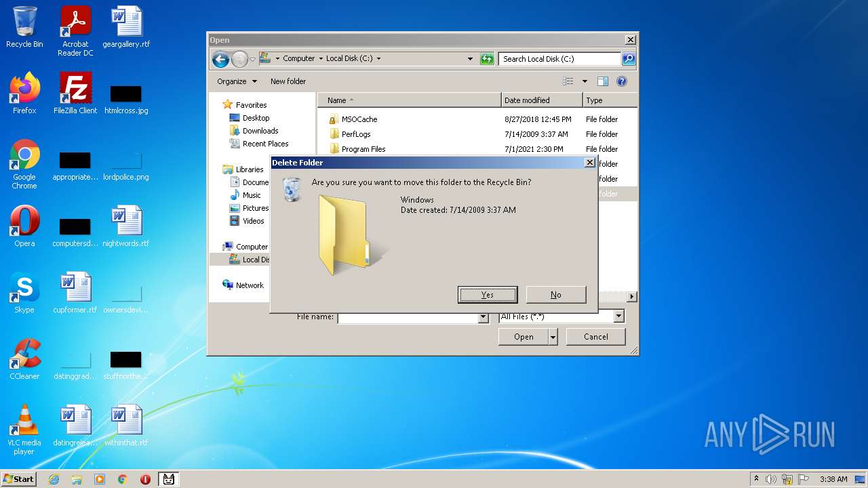This screenshot has width=868, height=488.
Task: Select the Google Chrome desktop shortcut
Action: click(24, 164)
